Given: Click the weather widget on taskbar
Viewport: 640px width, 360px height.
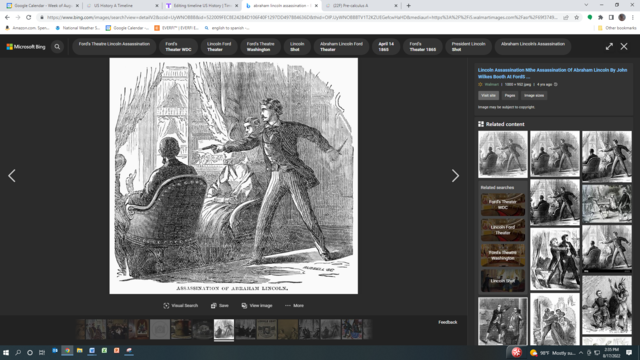Looking at the screenshot, I should tap(553, 353).
